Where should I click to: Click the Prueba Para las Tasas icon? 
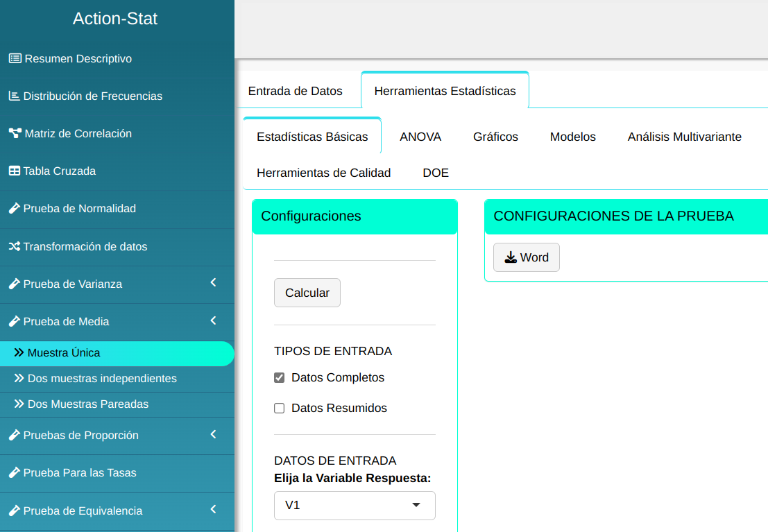coord(14,473)
